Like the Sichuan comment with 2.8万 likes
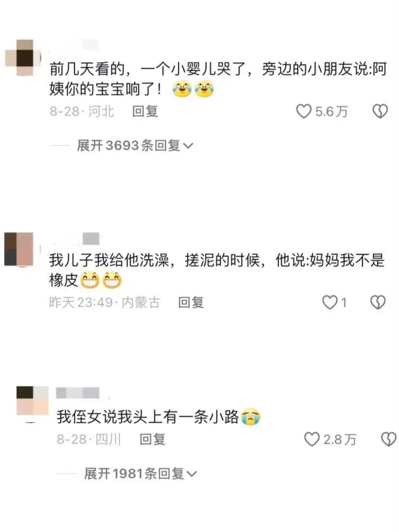 [311, 439]
